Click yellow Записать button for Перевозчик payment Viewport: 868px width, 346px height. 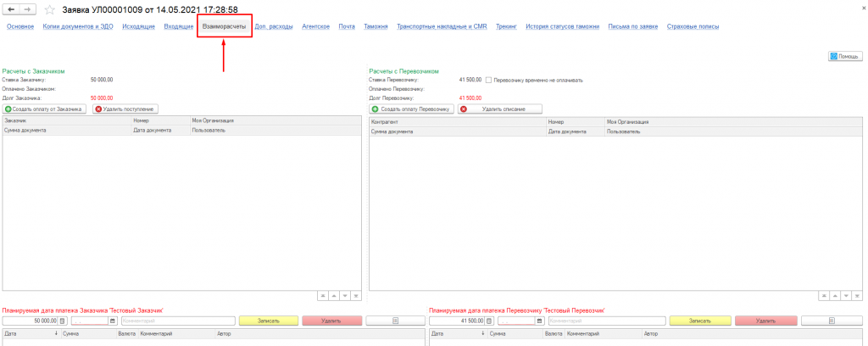pos(699,321)
